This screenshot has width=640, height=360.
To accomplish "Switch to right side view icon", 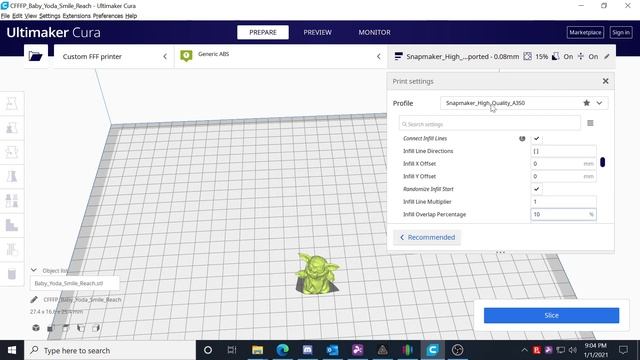I will [x=96, y=328].
